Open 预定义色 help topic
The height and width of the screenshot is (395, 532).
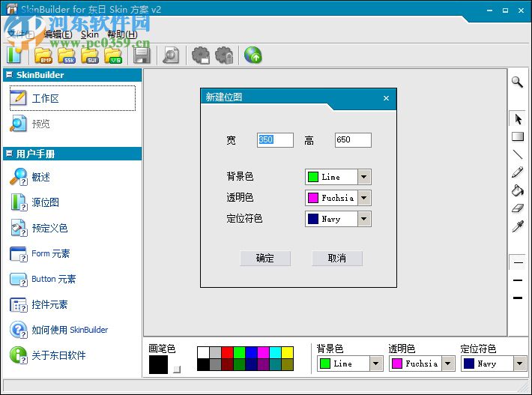point(39,228)
